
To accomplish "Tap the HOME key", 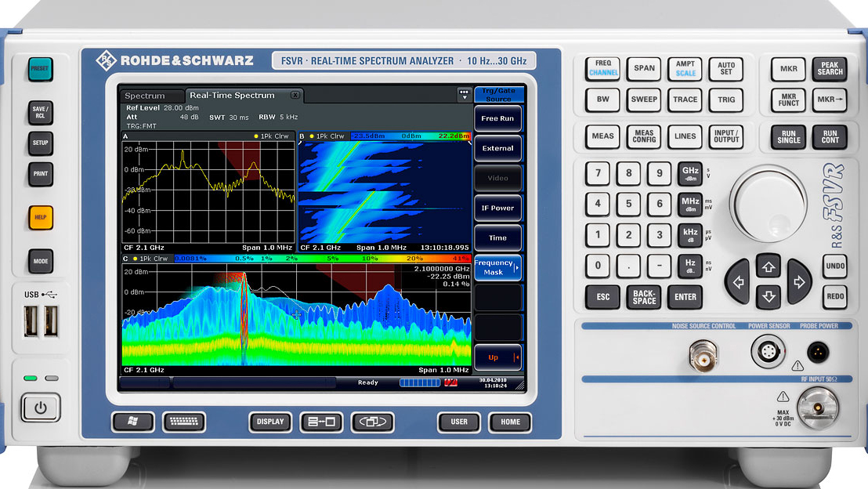I will coord(511,422).
